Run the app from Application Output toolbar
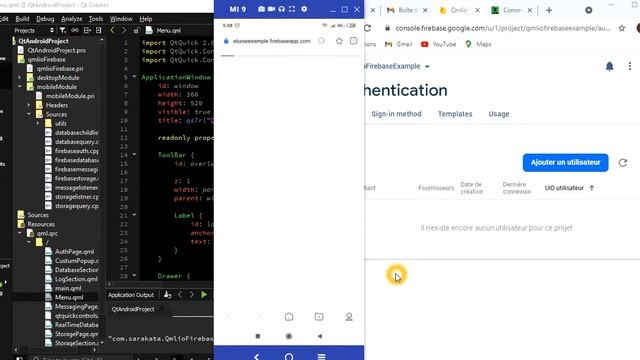 [204, 294]
